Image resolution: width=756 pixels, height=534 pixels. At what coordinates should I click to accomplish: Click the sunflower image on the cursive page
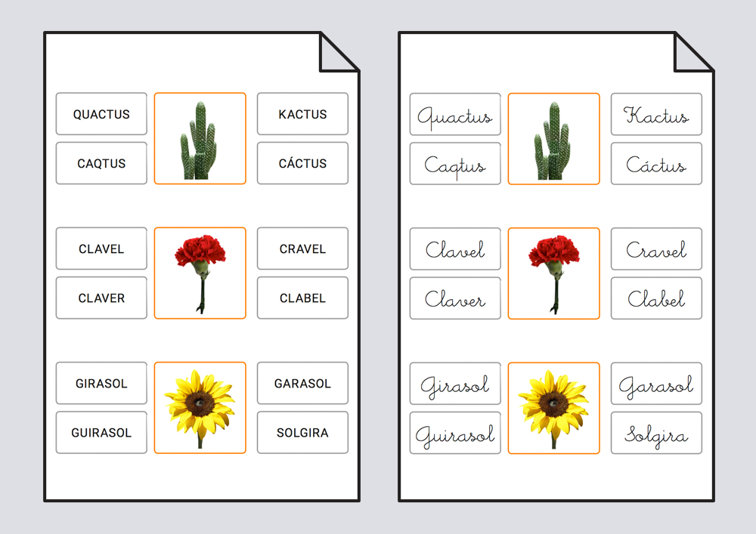pos(553,408)
